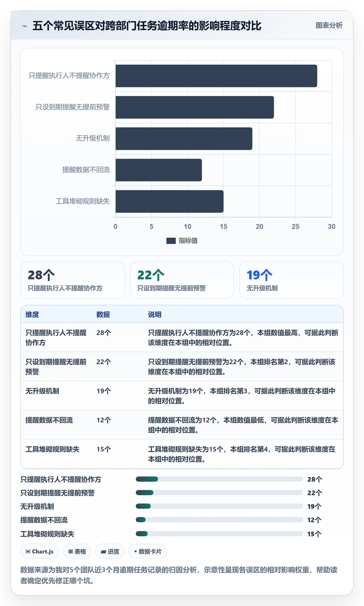The width and height of the screenshot is (364, 606).
Task: Select the 数据卡片 tag chip
Action: coord(148,551)
